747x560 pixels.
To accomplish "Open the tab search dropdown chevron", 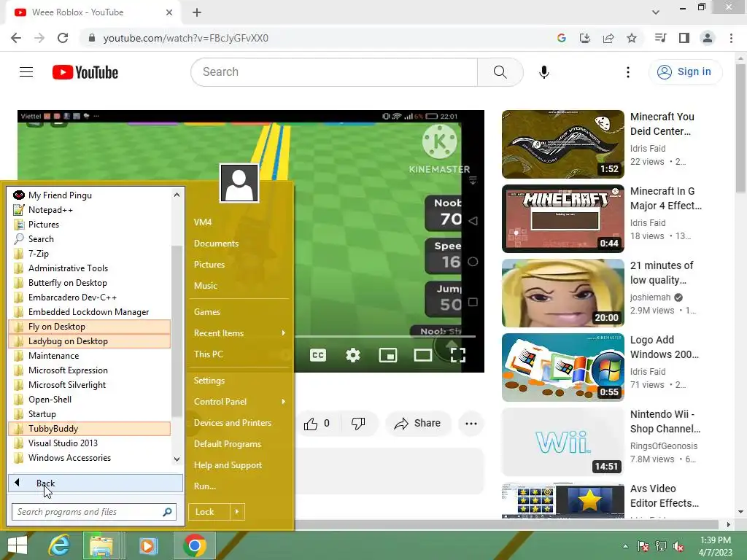I will pos(656,12).
